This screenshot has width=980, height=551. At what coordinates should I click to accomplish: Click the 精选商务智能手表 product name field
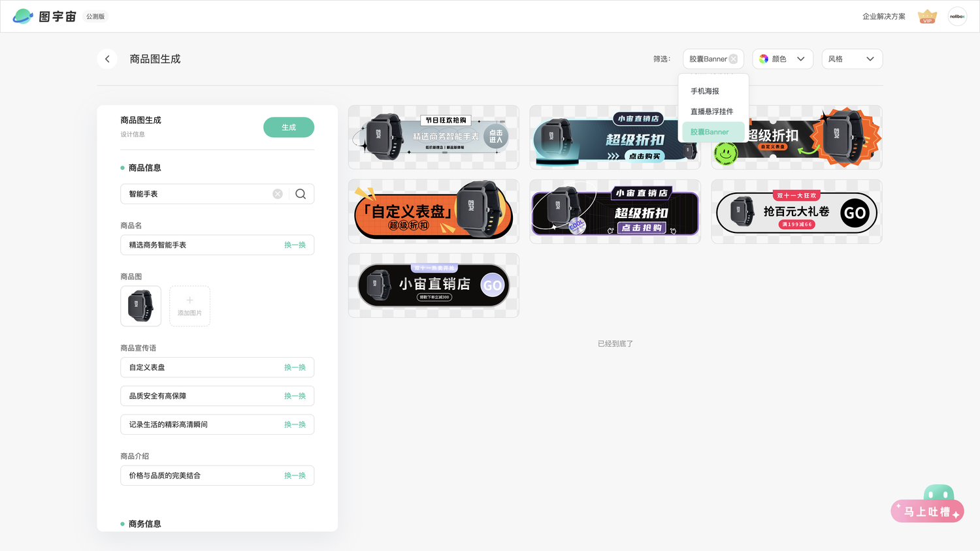coord(217,245)
